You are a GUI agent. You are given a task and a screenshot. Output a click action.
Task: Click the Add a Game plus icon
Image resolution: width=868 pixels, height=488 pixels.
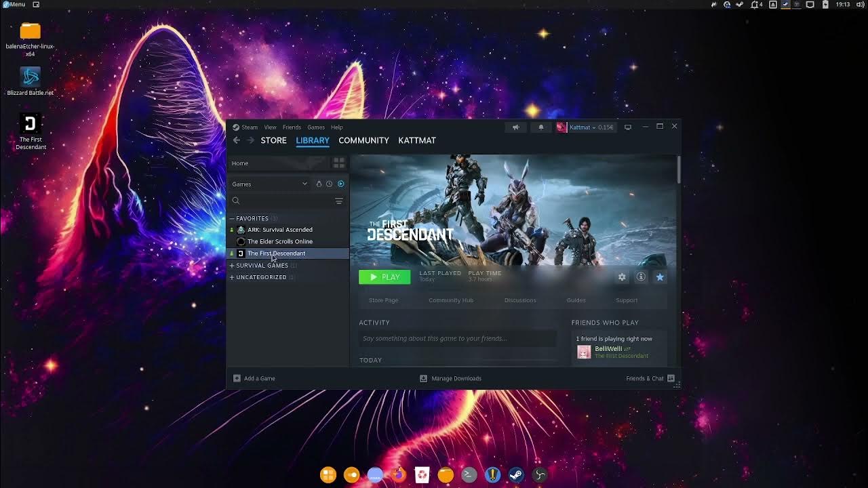pos(237,378)
